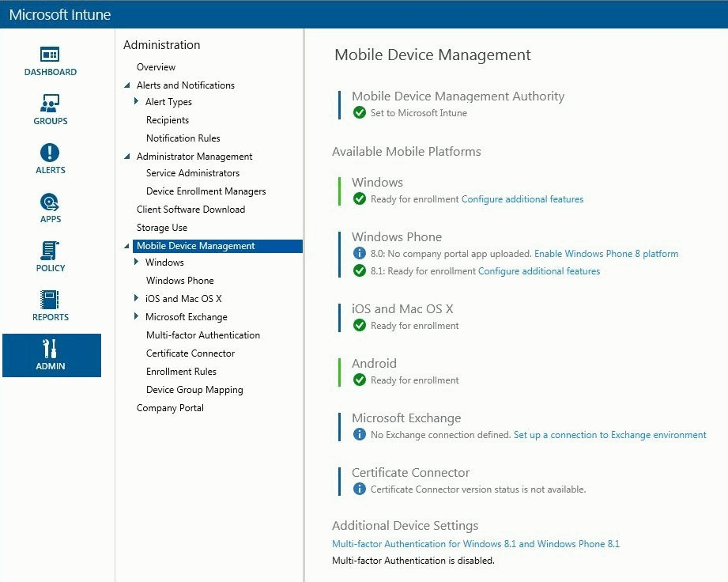728x582 pixels.
Task: Click Configure additional features link for Windows
Action: click(522, 199)
